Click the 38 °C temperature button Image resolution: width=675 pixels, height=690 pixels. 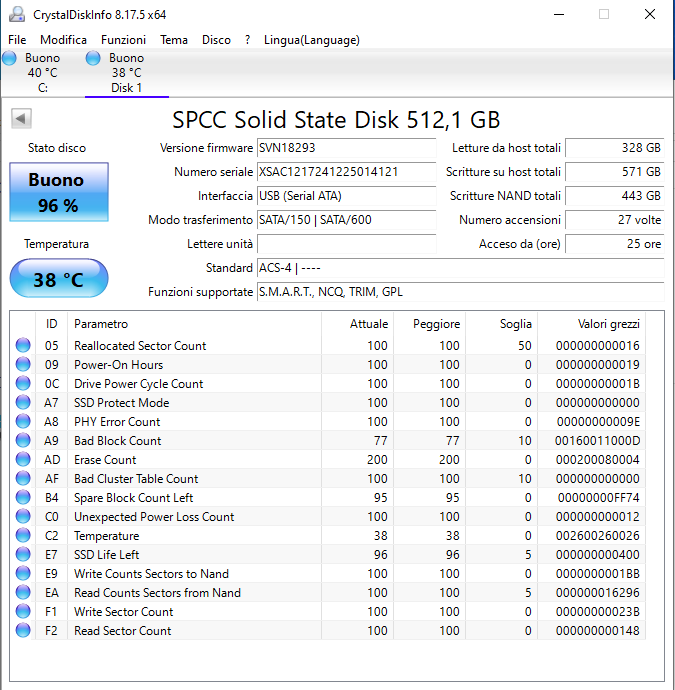[58, 280]
